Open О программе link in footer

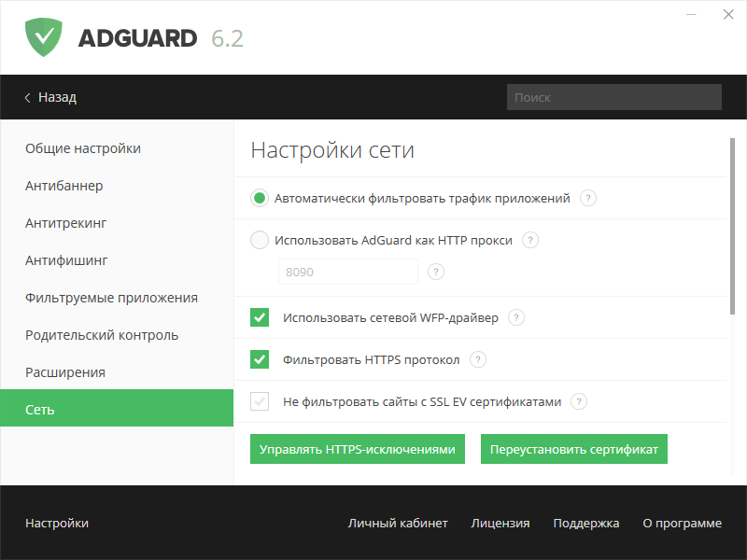coord(683,523)
